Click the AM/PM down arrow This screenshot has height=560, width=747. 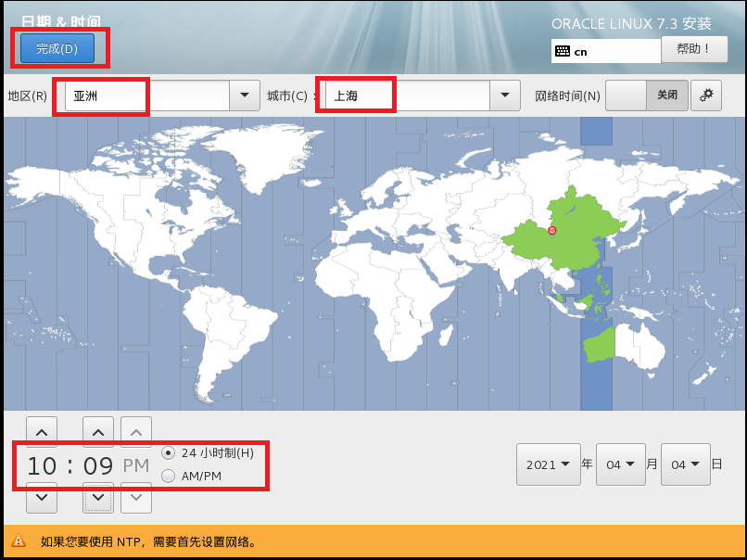pos(136,498)
